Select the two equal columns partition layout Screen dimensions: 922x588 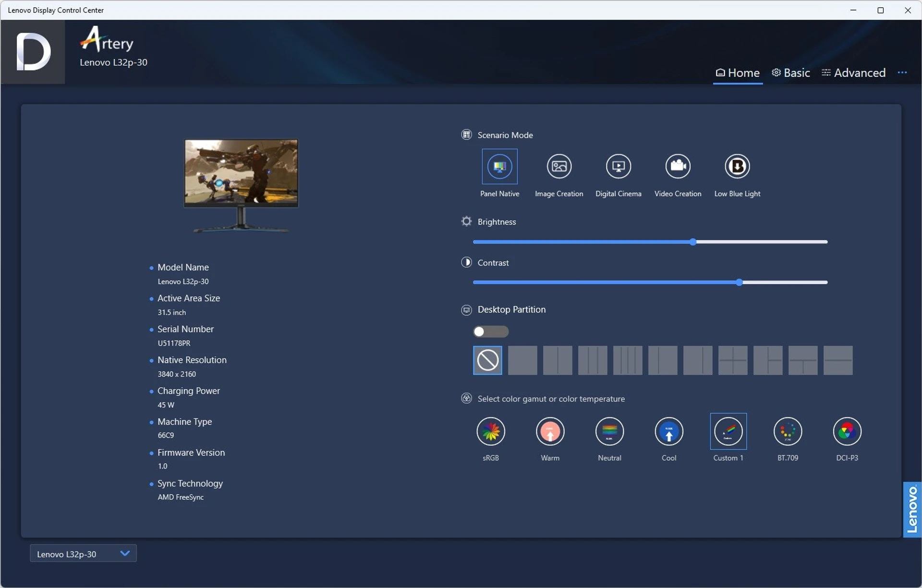click(558, 360)
